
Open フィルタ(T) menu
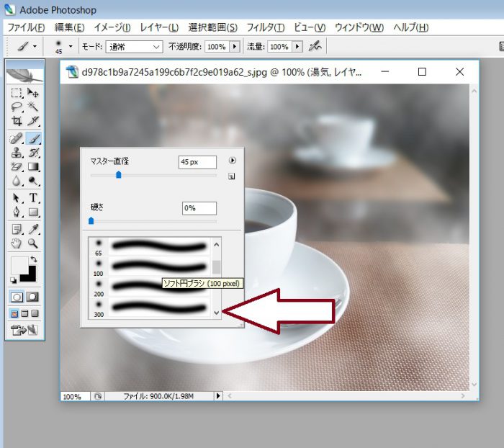[x=266, y=27]
